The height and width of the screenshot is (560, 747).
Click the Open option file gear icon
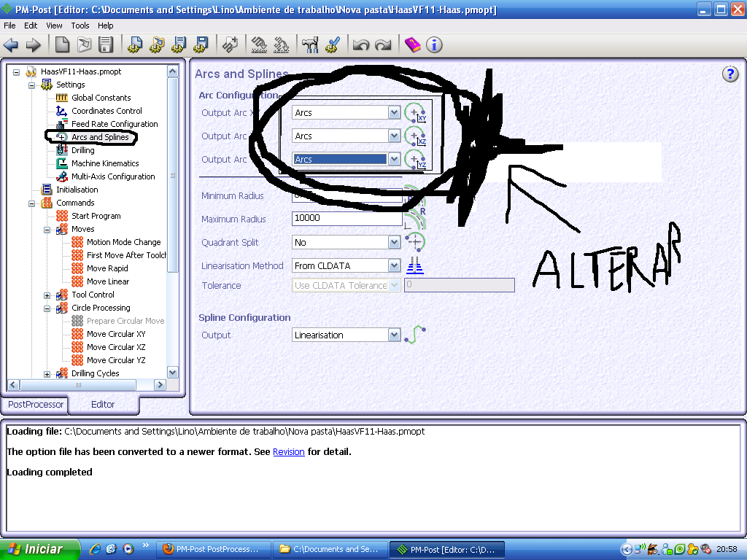point(157,45)
